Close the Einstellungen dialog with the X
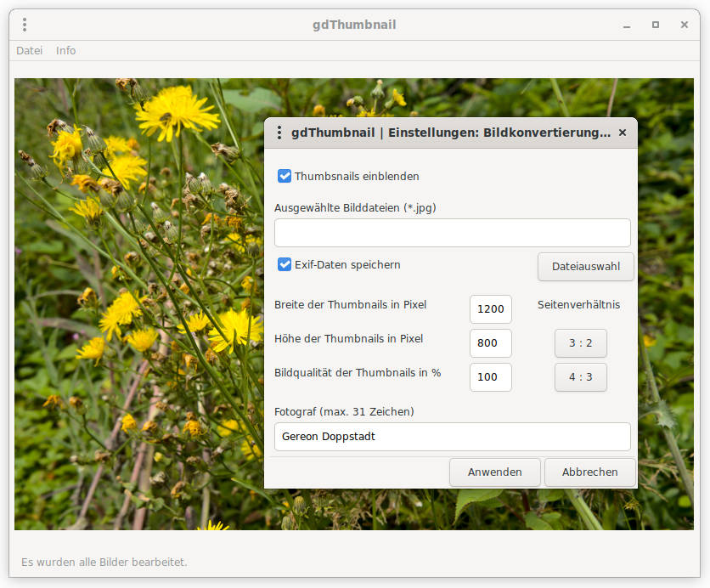 coord(623,133)
